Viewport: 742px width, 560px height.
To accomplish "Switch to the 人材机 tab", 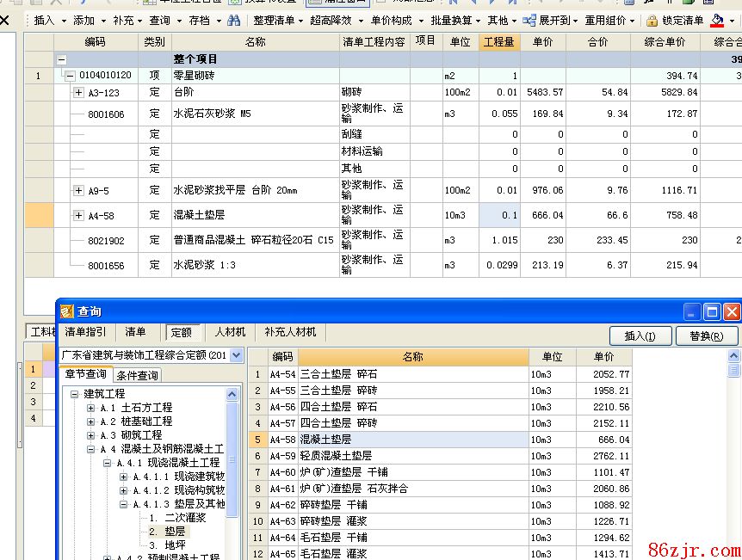I will coord(230,332).
